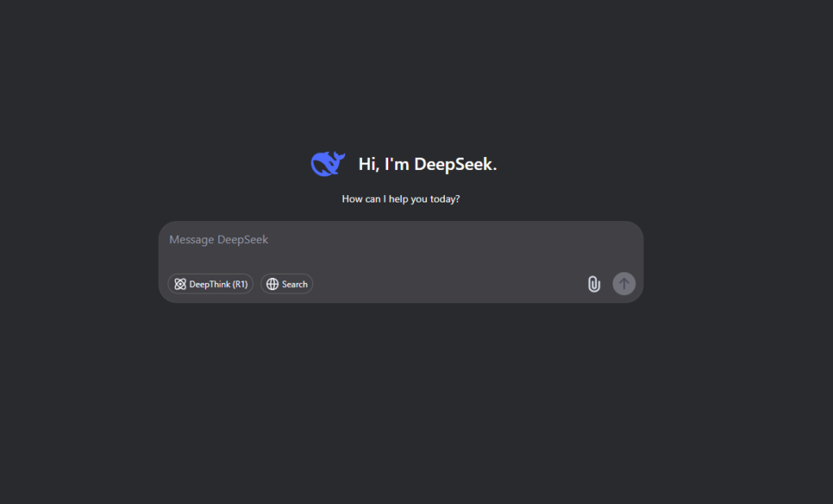Viewport: 833px width, 504px height.
Task: Click the 'R1' text on DeepThink pill
Action: click(240, 285)
